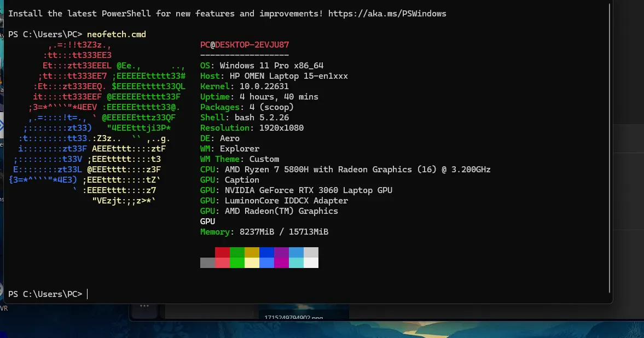
Task: Select the Packages: 4 (scoop) line
Action: [247, 107]
